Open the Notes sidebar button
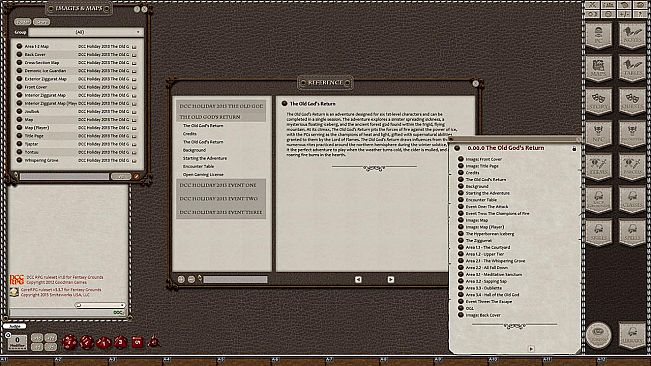 pyautogui.click(x=632, y=35)
